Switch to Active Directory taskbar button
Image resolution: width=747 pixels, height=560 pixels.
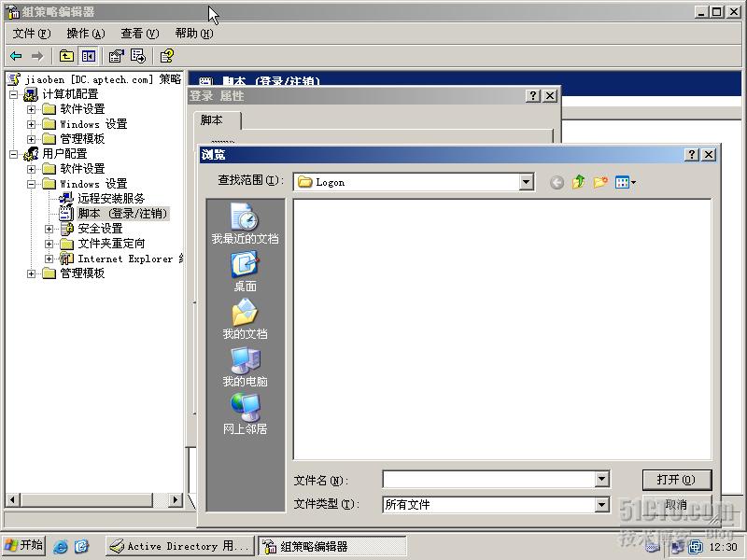click(180, 546)
